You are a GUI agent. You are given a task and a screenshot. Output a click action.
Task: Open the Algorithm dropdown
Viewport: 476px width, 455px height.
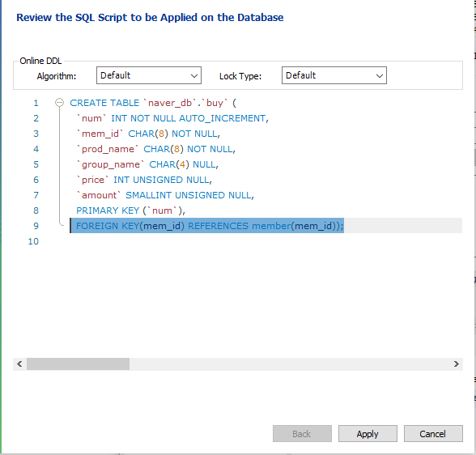[x=149, y=75]
